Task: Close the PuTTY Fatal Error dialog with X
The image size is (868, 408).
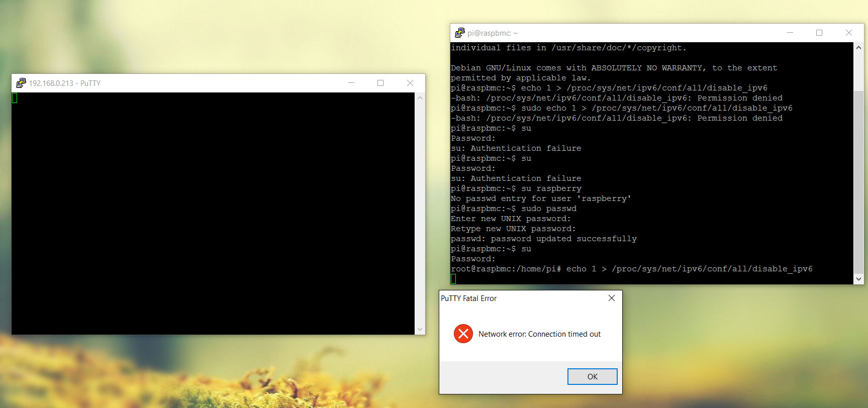Action: tap(611, 298)
